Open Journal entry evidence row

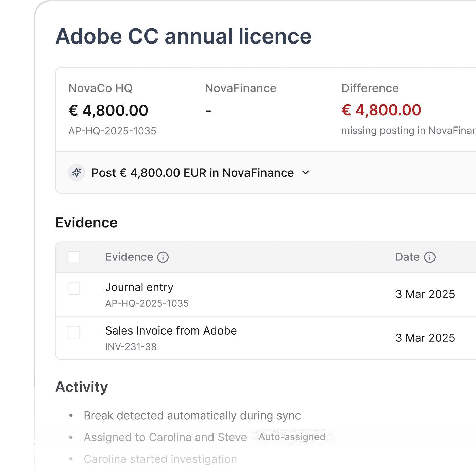point(139,288)
